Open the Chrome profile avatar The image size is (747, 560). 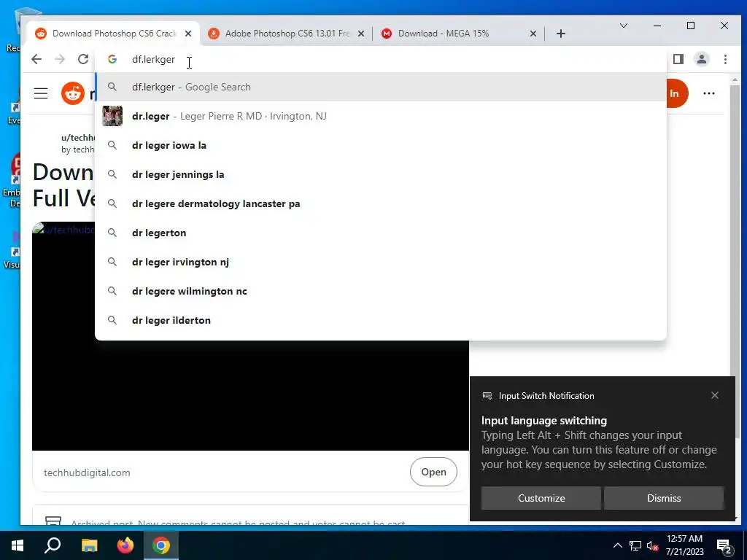(702, 59)
